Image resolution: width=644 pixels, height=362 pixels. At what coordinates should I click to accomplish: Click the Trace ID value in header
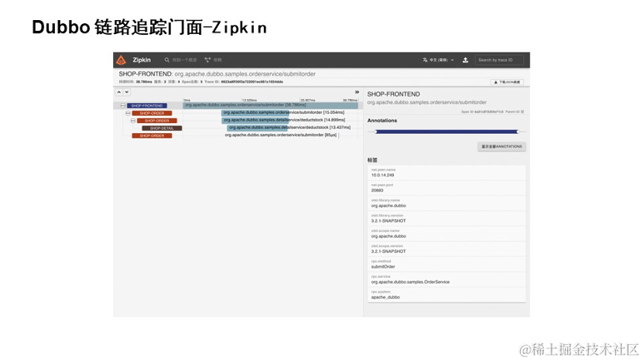252,82
